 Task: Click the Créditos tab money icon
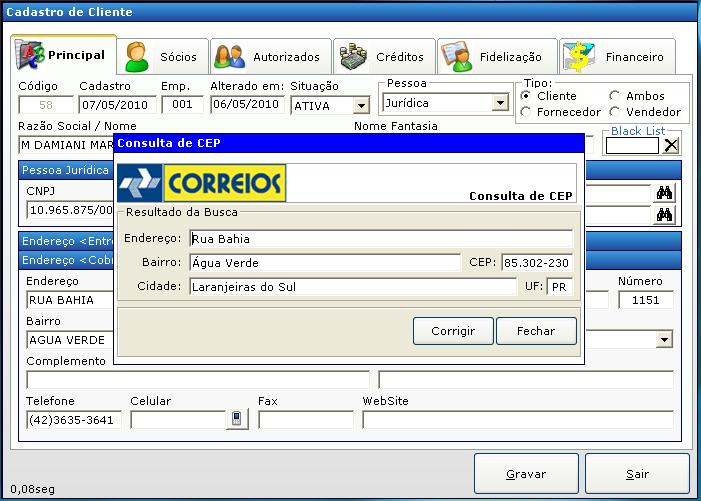click(x=353, y=57)
